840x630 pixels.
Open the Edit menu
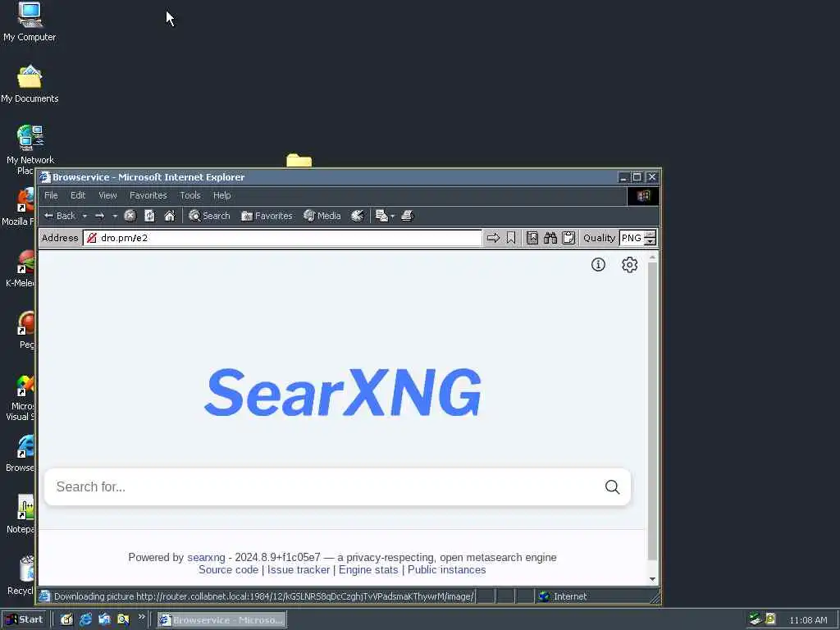point(78,195)
